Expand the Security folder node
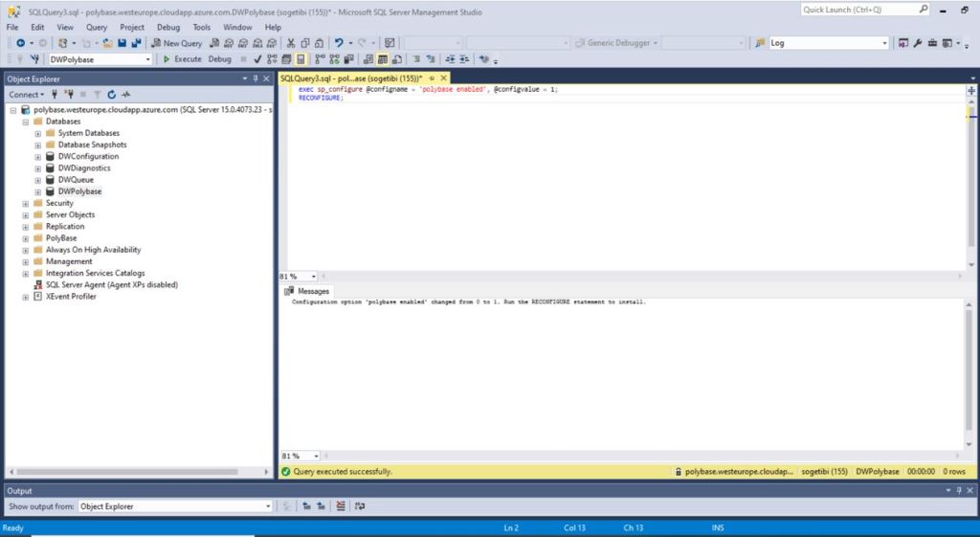The image size is (980, 537). [x=26, y=203]
